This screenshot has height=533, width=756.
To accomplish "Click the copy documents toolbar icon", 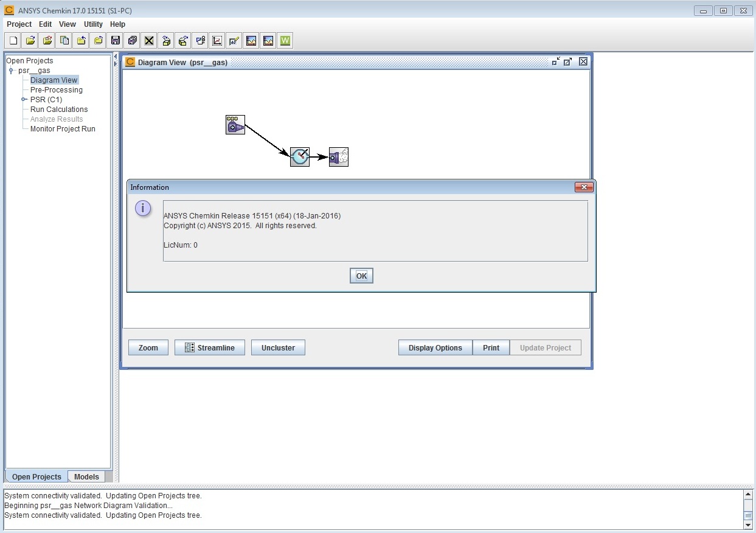I will coord(64,41).
